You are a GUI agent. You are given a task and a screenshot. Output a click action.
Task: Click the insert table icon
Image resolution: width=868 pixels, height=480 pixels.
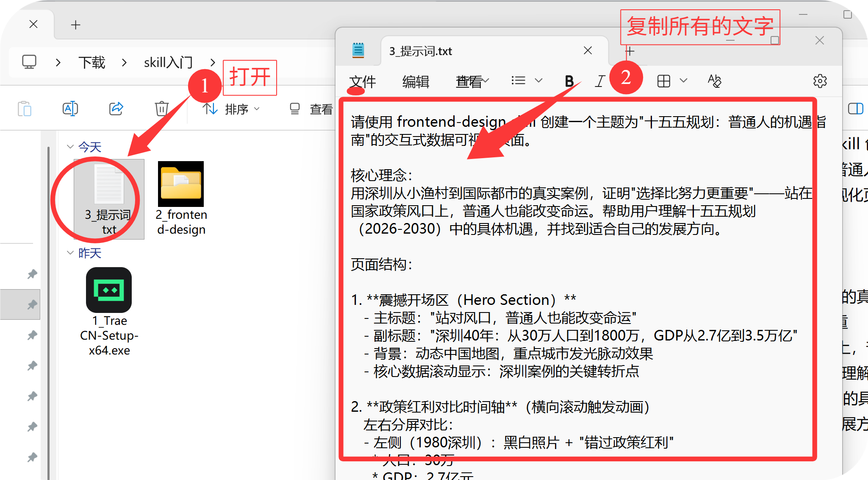pyautogui.click(x=663, y=81)
